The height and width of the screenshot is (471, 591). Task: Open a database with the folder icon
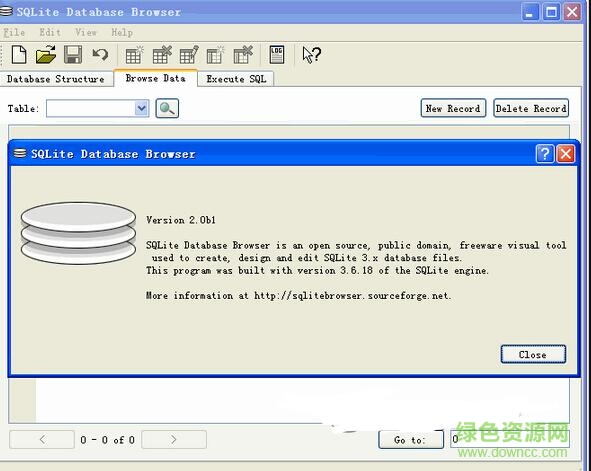[46, 55]
